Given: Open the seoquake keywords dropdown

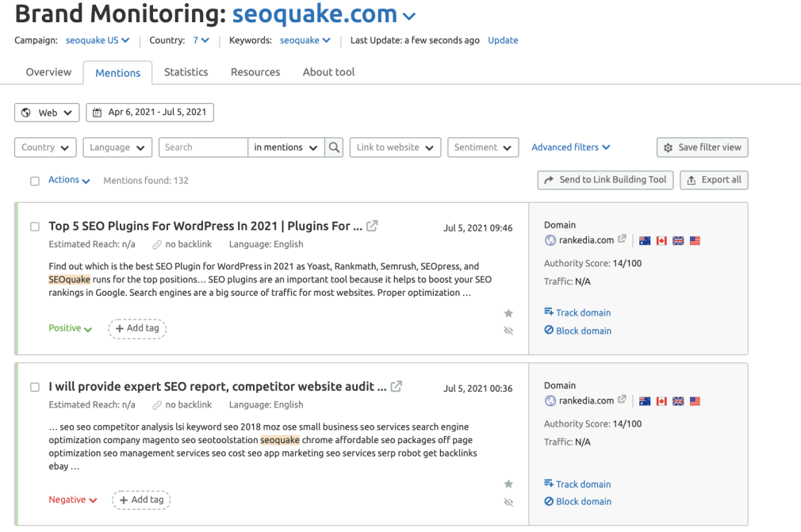Looking at the screenshot, I should (x=305, y=40).
